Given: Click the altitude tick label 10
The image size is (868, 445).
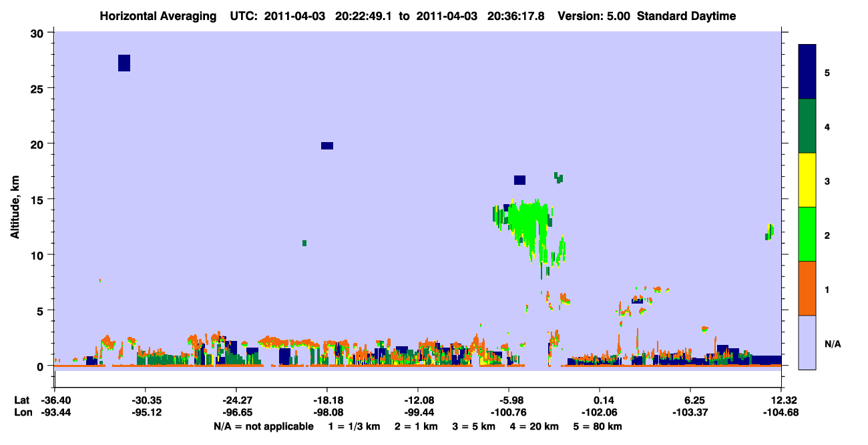Looking at the screenshot, I should [x=39, y=255].
